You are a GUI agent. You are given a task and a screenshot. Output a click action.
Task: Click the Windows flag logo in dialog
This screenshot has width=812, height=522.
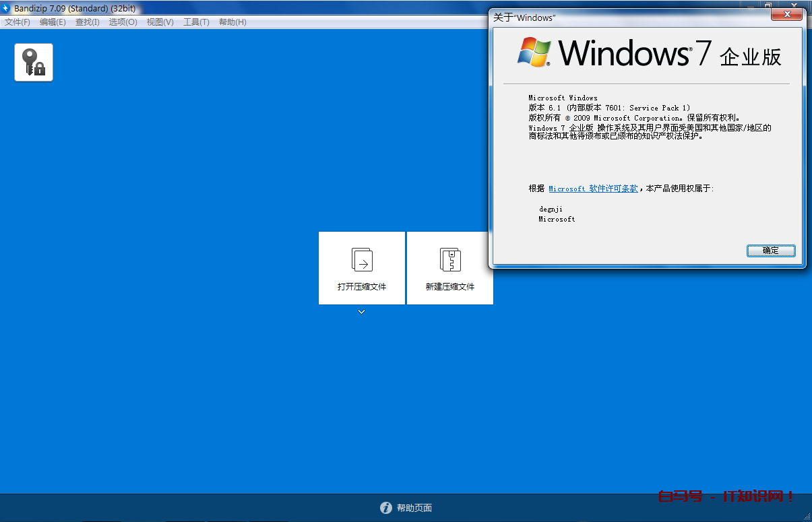[x=534, y=52]
